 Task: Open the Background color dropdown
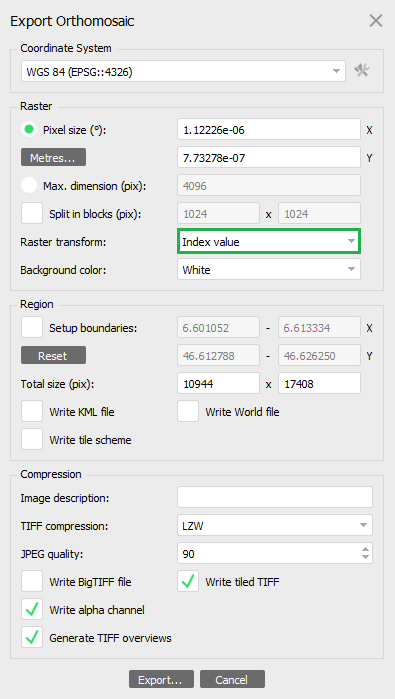coord(269,269)
